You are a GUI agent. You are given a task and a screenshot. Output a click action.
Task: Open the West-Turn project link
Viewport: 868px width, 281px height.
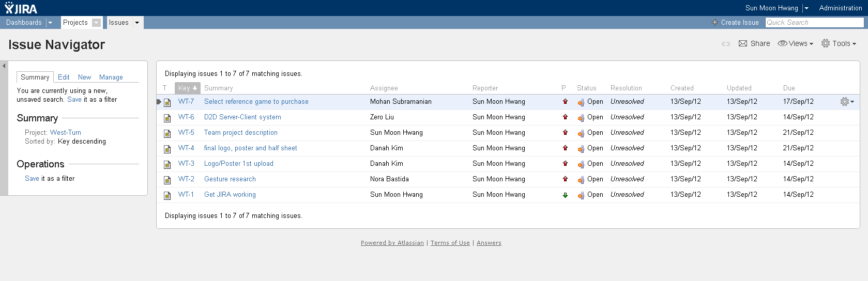point(66,133)
